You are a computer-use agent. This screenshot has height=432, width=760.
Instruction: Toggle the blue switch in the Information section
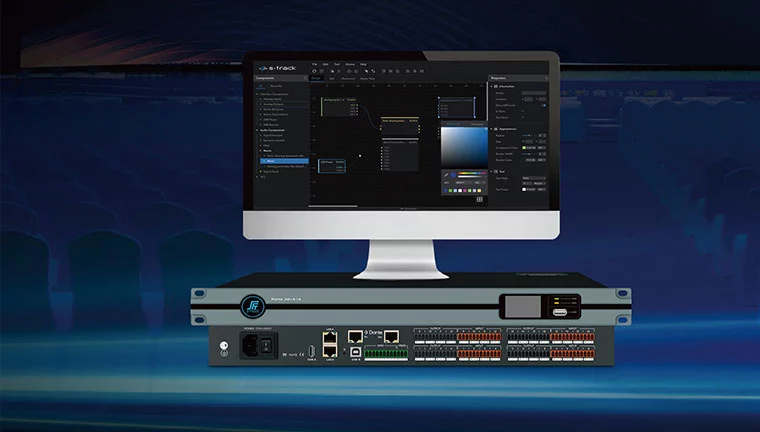coord(544,105)
